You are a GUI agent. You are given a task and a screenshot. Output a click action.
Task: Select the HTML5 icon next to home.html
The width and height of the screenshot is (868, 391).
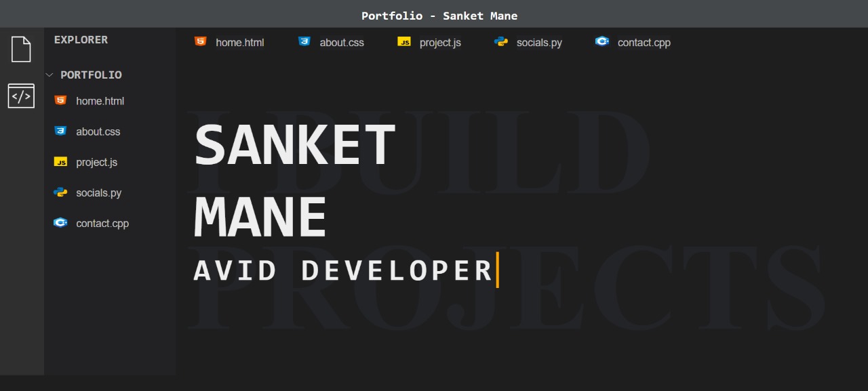(60, 100)
